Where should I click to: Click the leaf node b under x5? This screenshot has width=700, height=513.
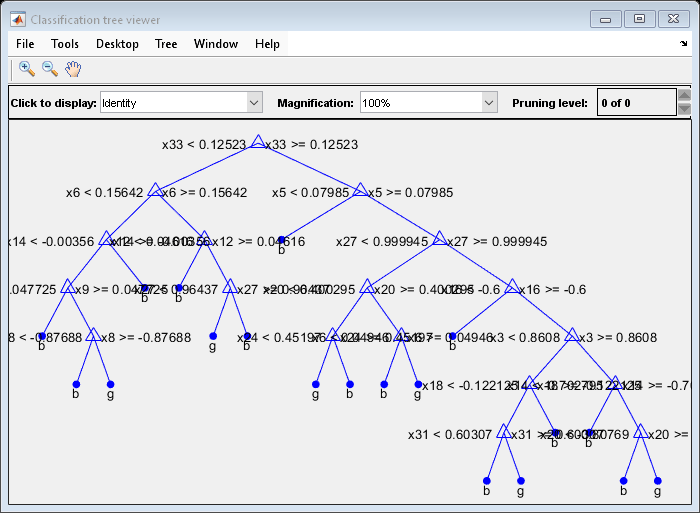[x=282, y=239]
